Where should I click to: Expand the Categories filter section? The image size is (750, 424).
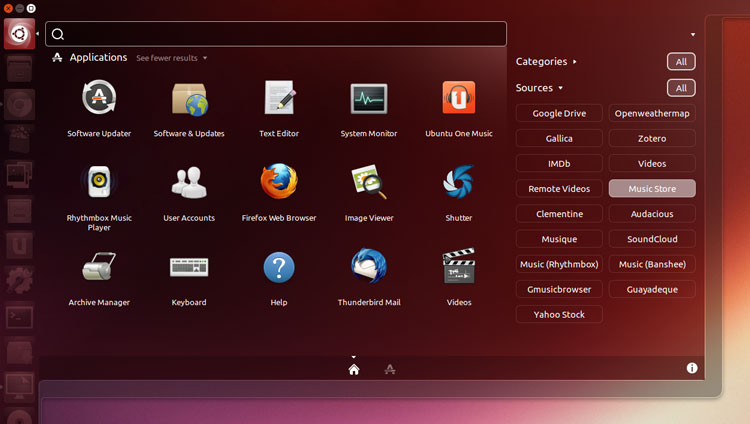[546, 61]
